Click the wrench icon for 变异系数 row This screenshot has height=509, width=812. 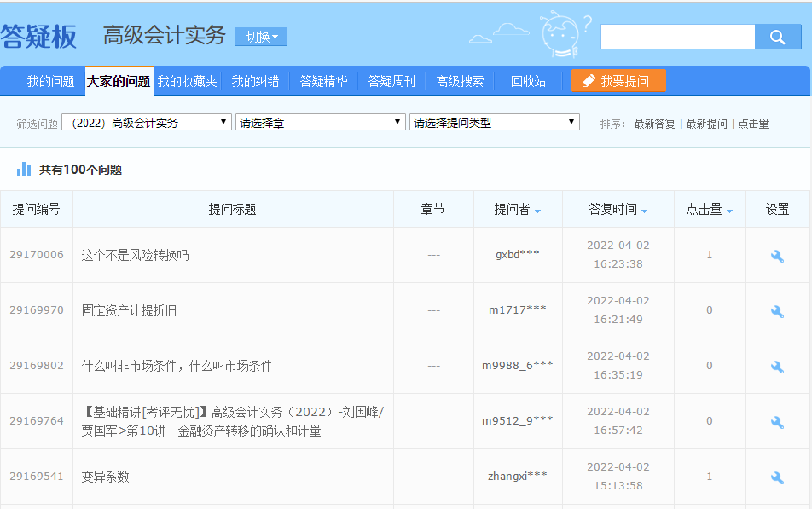[x=777, y=477]
